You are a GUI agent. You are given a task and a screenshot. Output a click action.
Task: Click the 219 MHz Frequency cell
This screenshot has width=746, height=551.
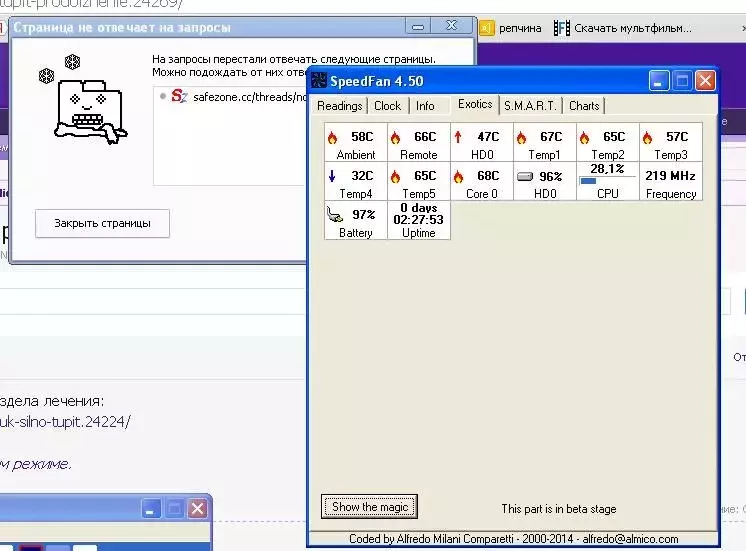point(670,181)
